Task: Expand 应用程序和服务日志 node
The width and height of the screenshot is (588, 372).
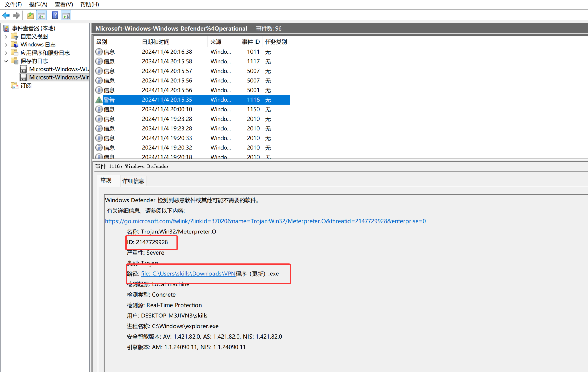Action: (x=6, y=53)
